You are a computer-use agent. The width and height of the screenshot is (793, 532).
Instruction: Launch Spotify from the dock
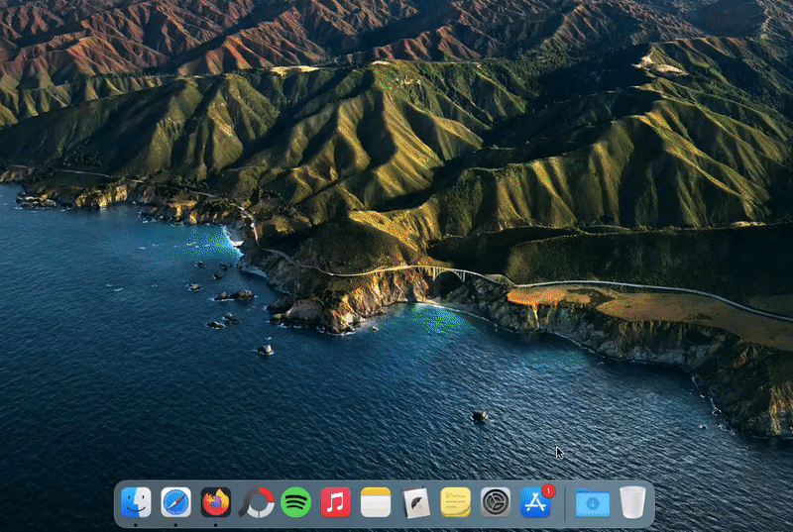pos(295,502)
